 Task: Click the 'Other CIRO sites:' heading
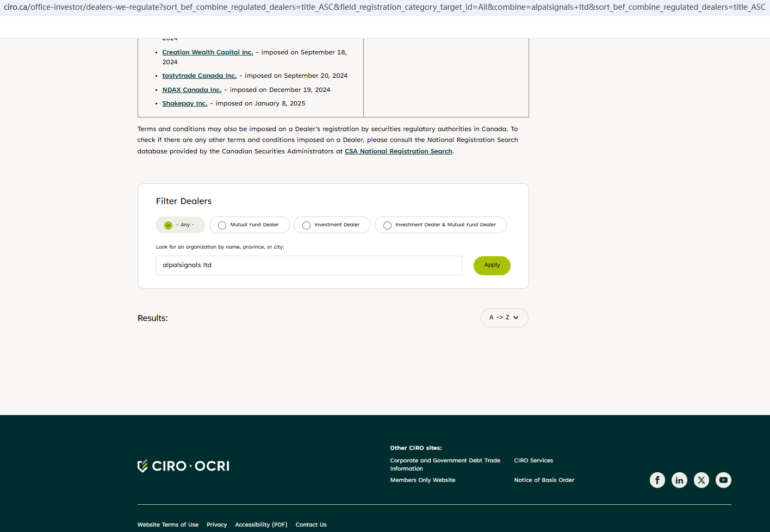[416, 448]
